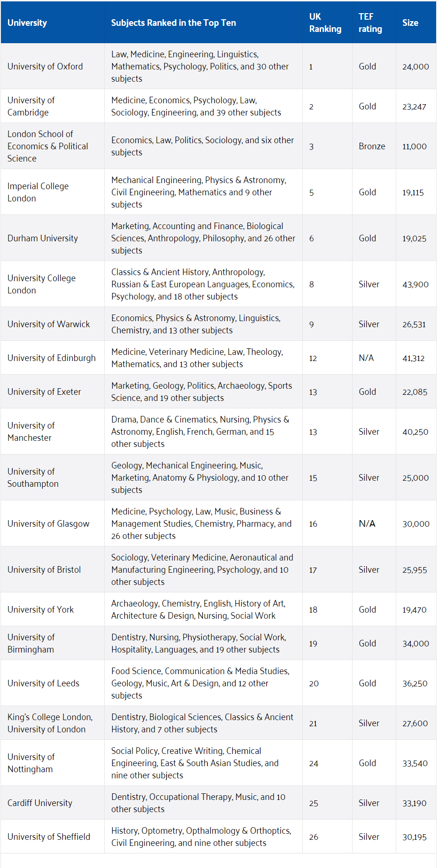Screen dimensions: 438x868
Task: Click the University of Exeter subjects cell
Action: [201, 392]
